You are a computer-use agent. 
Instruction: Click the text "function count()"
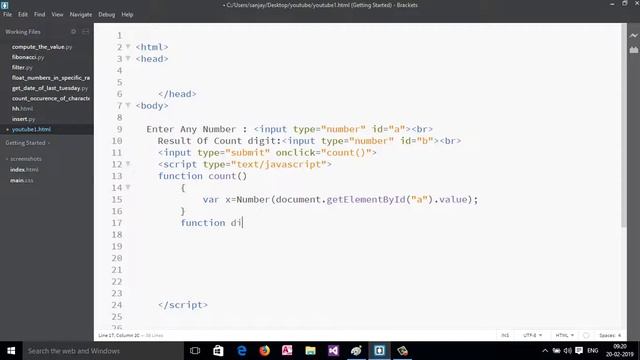click(202, 176)
